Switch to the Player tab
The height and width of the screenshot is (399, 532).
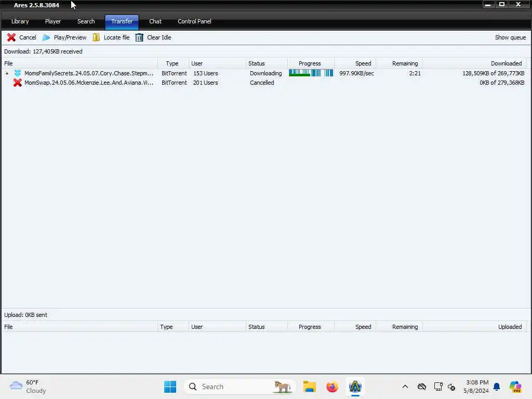(x=53, y=21)
